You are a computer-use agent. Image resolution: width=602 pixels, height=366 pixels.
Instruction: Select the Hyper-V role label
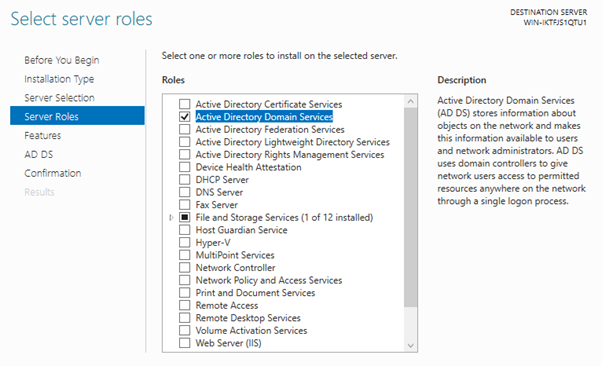pos(213,243)
